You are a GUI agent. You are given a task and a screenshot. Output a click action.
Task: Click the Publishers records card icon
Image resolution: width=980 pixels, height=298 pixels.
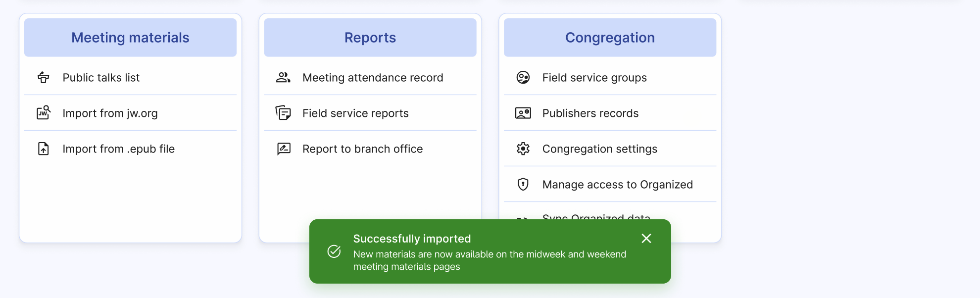click(x=523, y=113)
